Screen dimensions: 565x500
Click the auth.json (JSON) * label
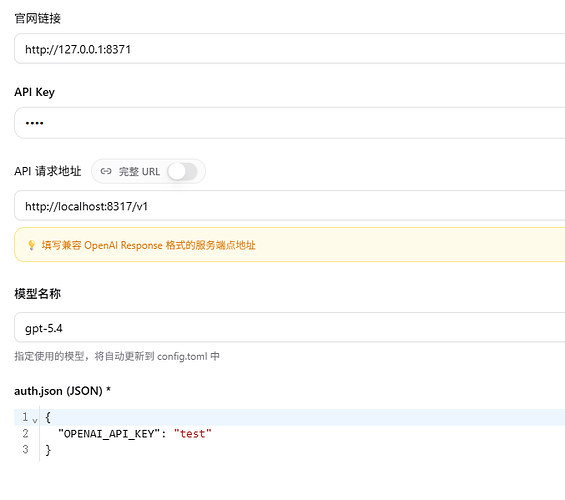click(62, 391)
